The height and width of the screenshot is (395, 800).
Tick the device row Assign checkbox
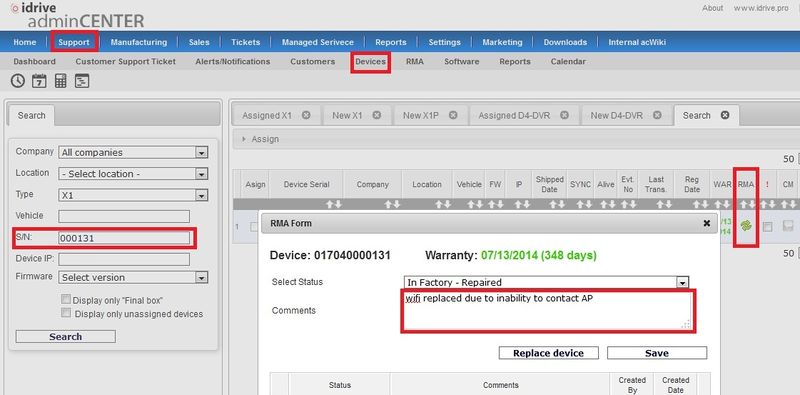pyautogui.click(x=254, y=228)
